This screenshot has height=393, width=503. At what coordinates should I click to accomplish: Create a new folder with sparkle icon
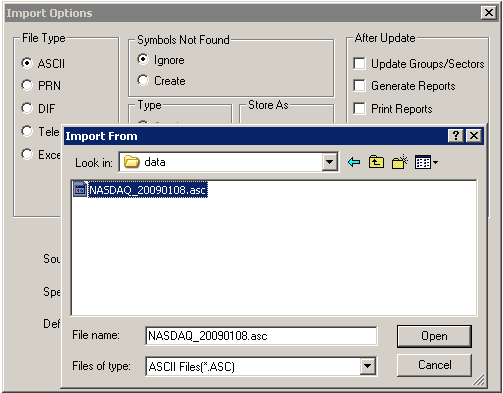[400, 162]
